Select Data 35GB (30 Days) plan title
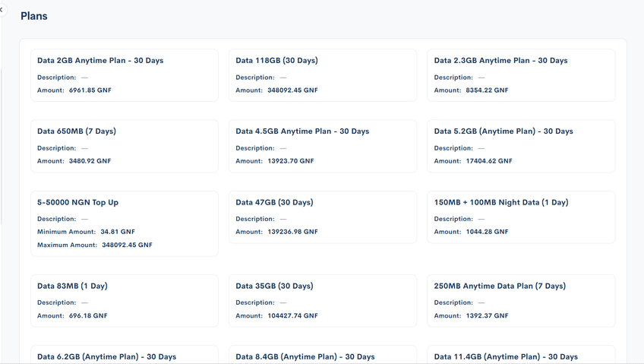 click(274, 286)
